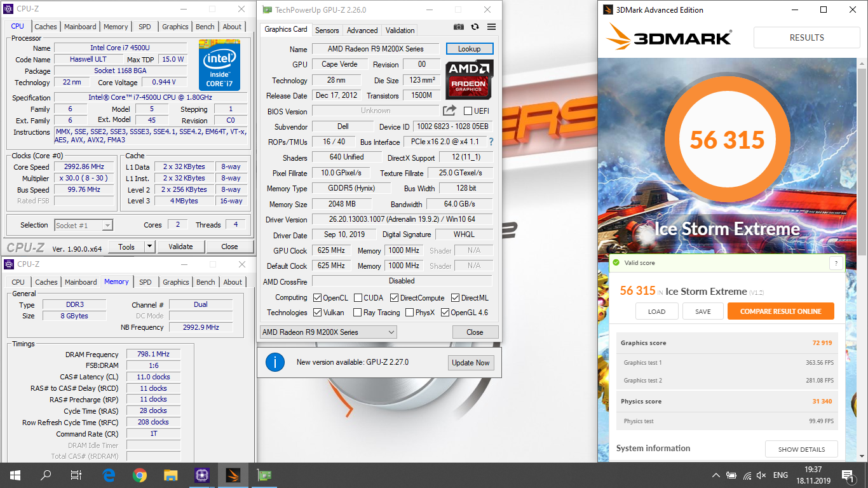The height and width of the screenshot is (488, 868).
Task: Click Wi-Fi network icon in tray
Action: pos(747,475)
